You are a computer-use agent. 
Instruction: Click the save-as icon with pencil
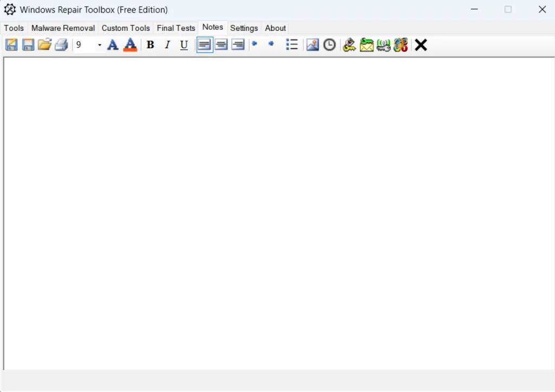(11, 45)
